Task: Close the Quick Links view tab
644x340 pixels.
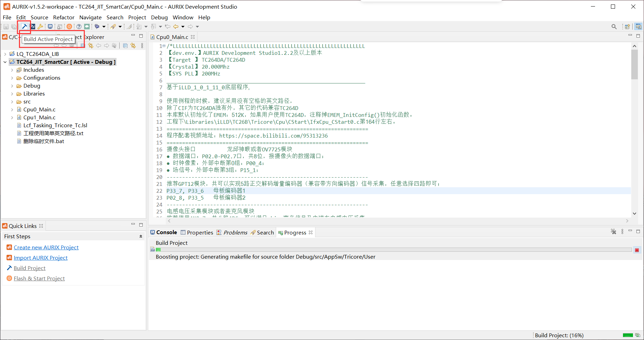Action: (41, 226)
